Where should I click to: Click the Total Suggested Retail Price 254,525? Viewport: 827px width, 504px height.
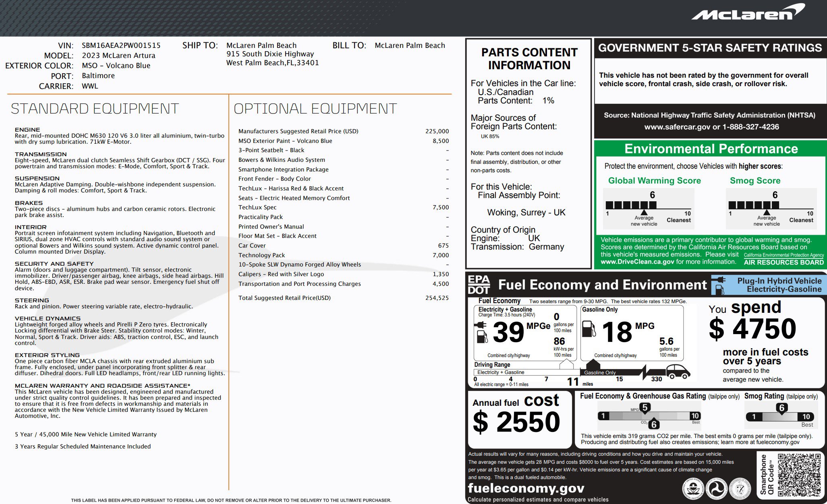click(437, 298)
